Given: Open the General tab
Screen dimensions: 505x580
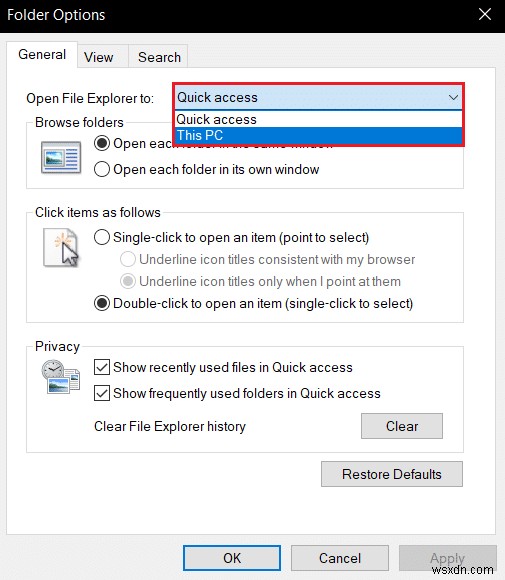Looking at the screenshot, I should click(x=42, y=54).
